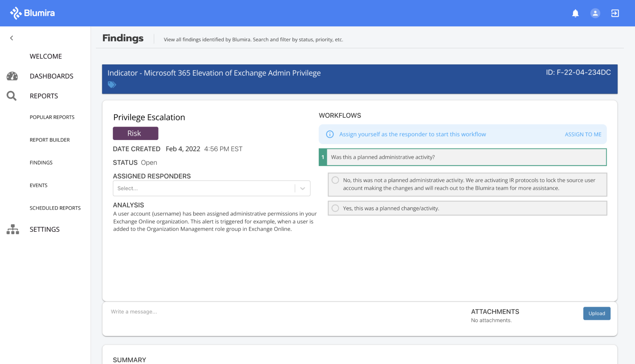Image resolution: width=635 pixels, height=364 pixels.
Task: Click the time '4:56 PM EST'
Action: point(223,149)
